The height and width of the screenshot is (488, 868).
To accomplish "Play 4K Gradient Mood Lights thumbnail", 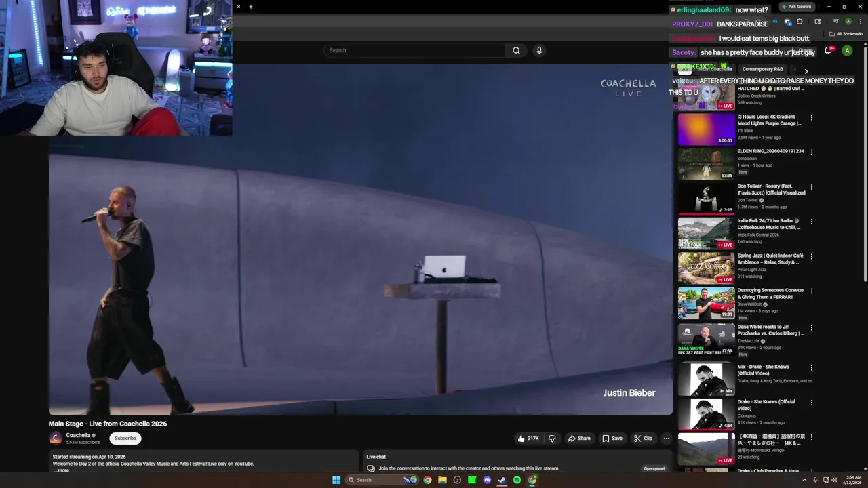I will [706, 129].
